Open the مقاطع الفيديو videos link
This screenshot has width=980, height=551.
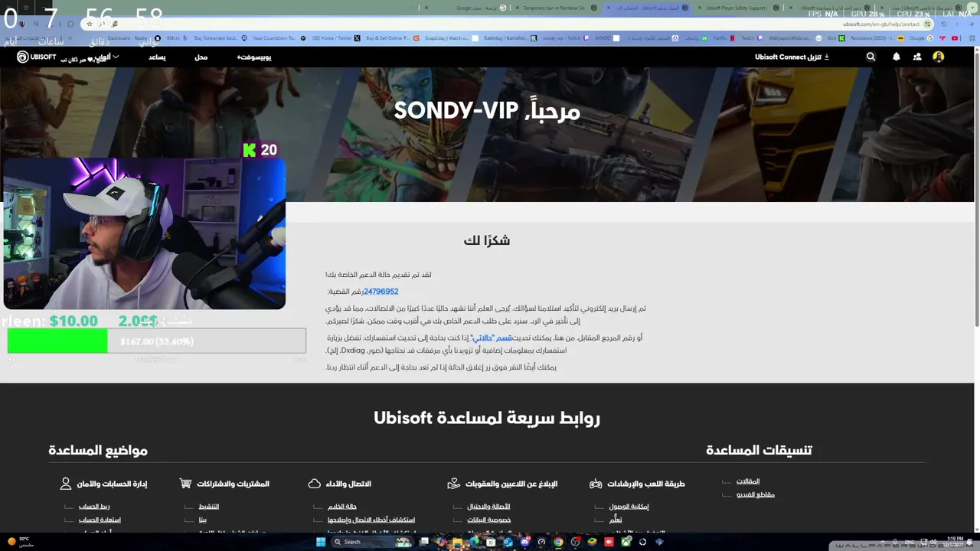coord(756,494)
